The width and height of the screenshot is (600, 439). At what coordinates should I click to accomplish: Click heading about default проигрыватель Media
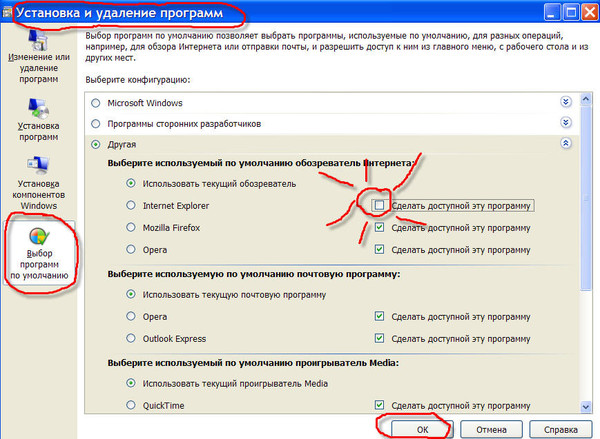coord(253,363)
